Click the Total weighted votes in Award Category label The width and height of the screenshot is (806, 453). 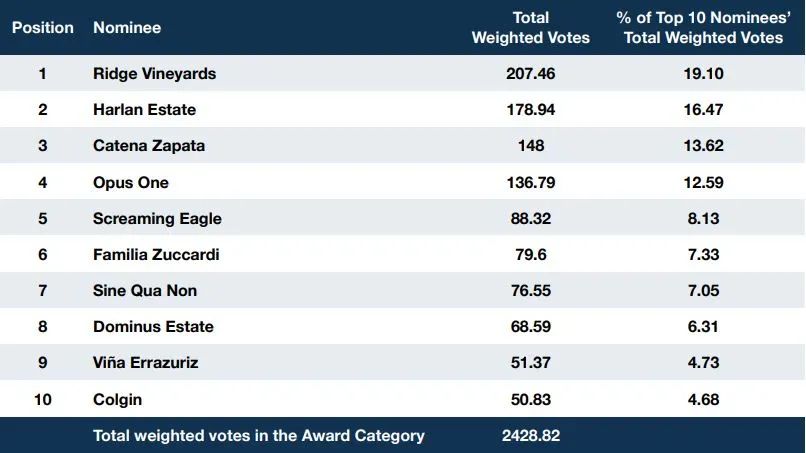point(259,436)
